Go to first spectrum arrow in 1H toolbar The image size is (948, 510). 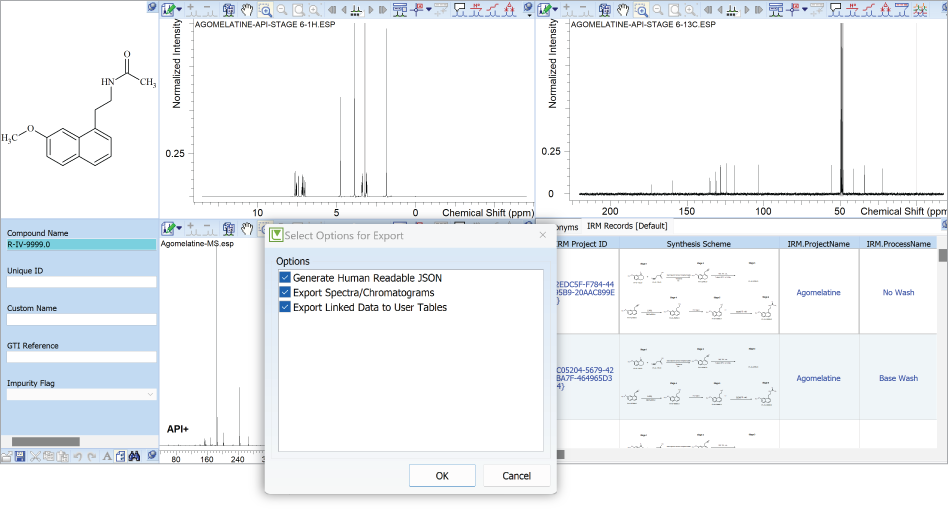pos(332,10)
